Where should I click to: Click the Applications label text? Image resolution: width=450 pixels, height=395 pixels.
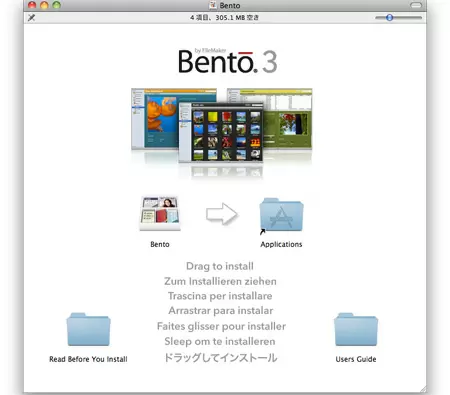pos(281,244)
